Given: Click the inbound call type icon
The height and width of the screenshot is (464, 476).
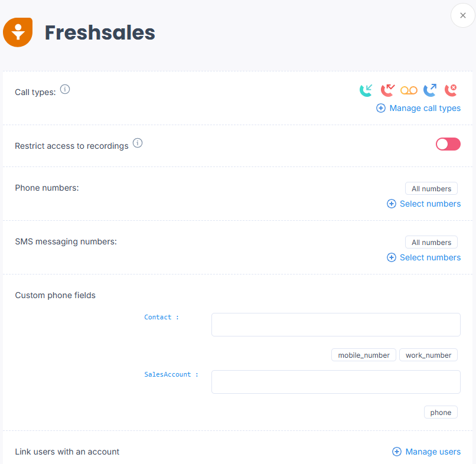Looking at the screenshot, I should (x=366, y=90).
